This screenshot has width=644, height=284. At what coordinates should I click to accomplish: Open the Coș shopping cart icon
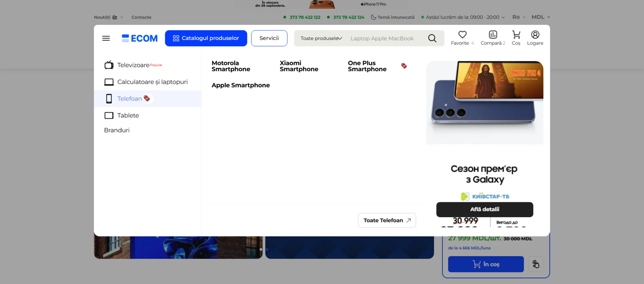pos(516,35)
